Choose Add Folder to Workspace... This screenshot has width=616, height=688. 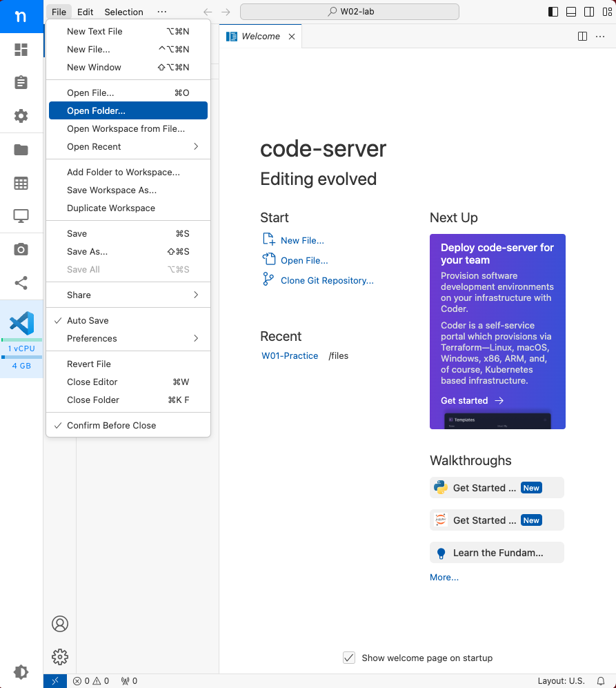[x=128, y=173]
